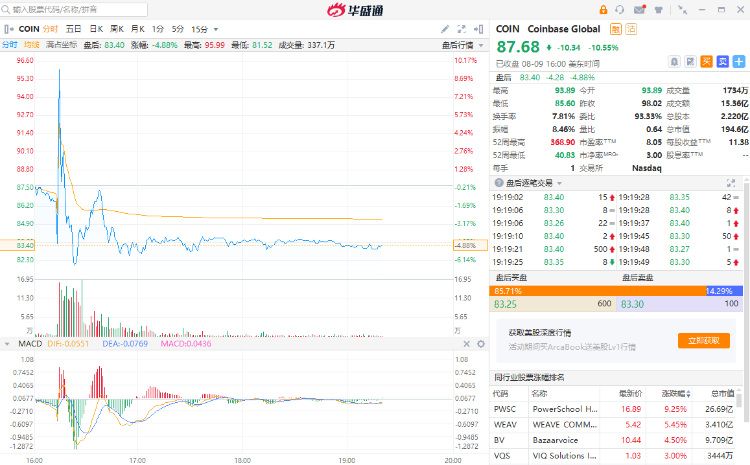Click the 19:19:21 trade row with 500 volume
The image size is (750, 465).
pos(553,249)
